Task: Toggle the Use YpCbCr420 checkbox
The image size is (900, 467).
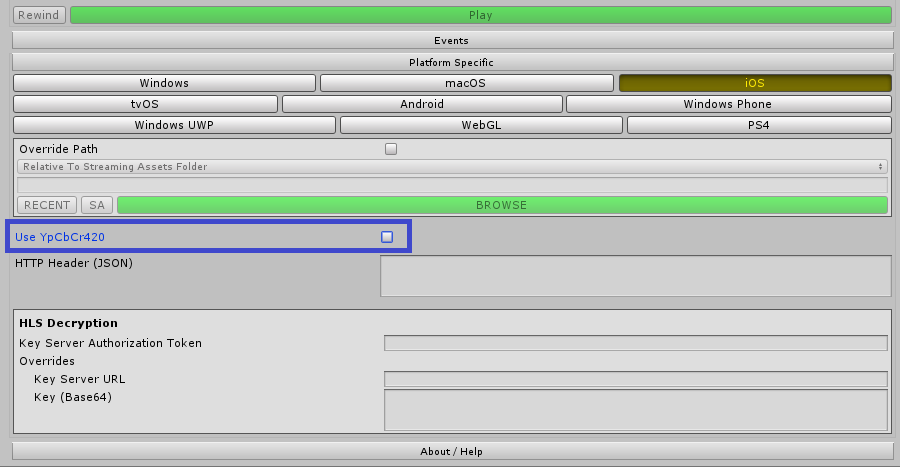Action: tap(387, 237)
